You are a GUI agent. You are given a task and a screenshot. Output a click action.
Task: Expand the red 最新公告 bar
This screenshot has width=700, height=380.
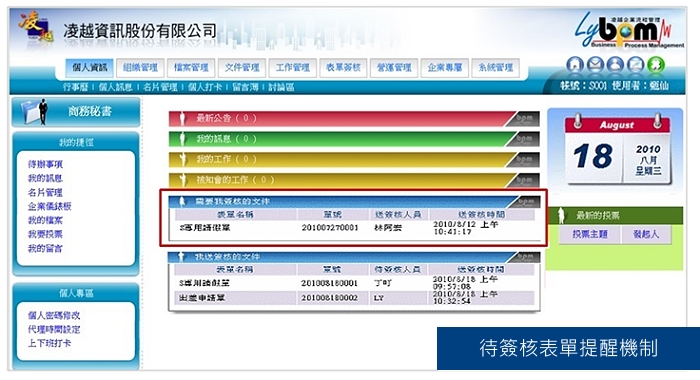pyautogui.click(x=354, y=118)
